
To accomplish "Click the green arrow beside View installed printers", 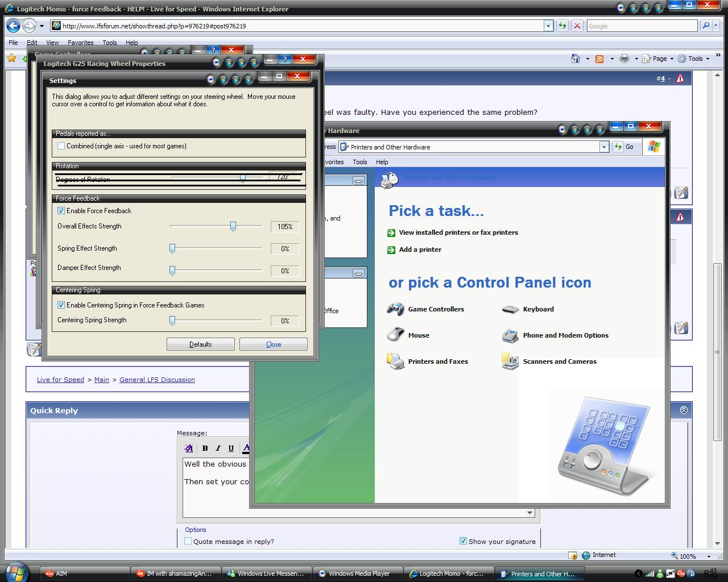I will [391, 232].
